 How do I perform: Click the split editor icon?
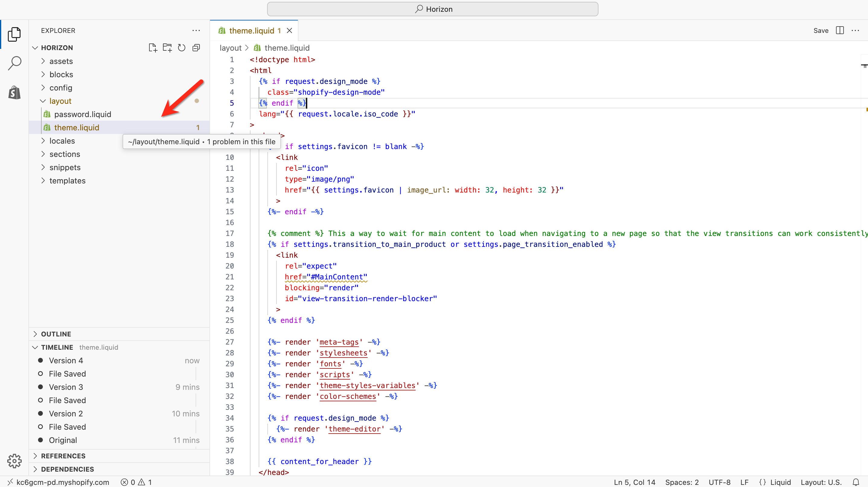click(840, 31)
